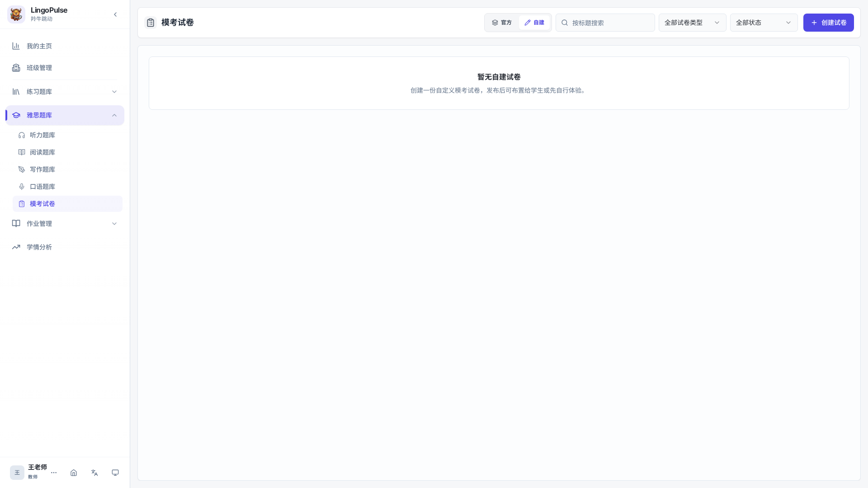Click the pen icon beside 写作题库

22,169
